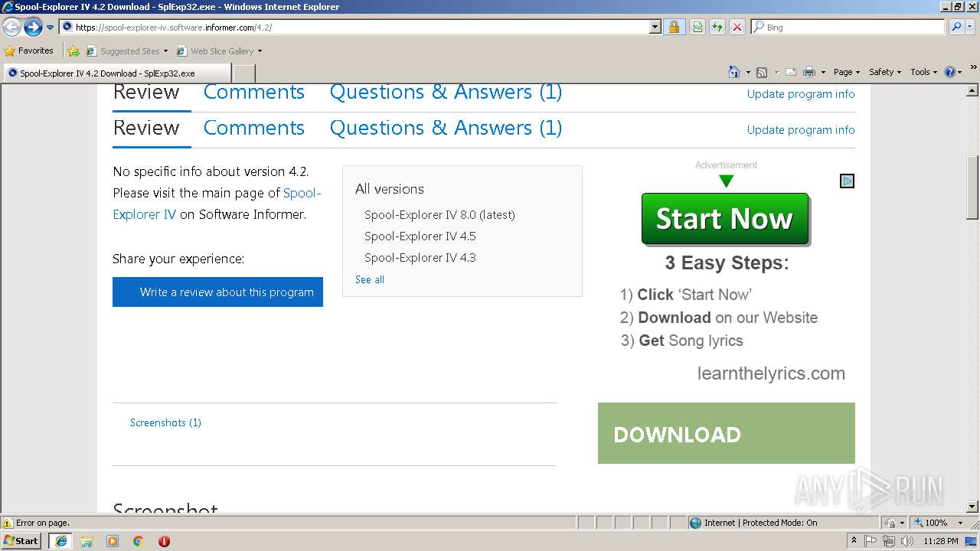Open the Page menu
The width and height of the screenshot is (980, 551).
[846, 72]
